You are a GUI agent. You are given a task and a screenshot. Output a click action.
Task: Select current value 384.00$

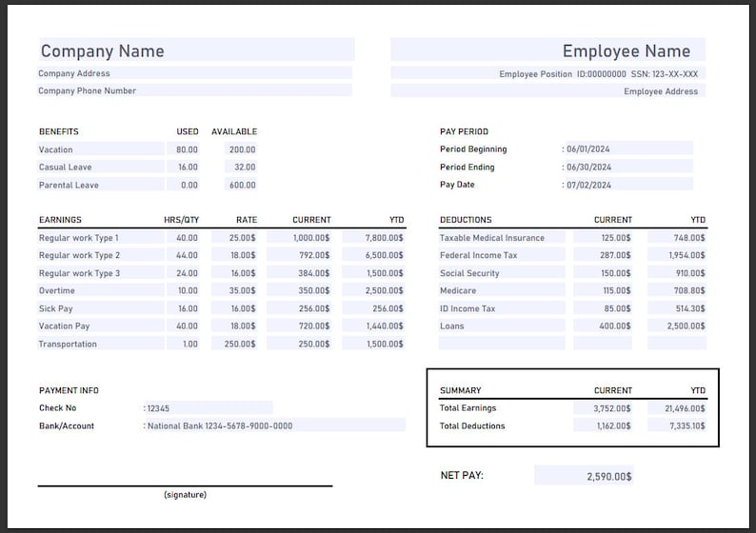299,273
